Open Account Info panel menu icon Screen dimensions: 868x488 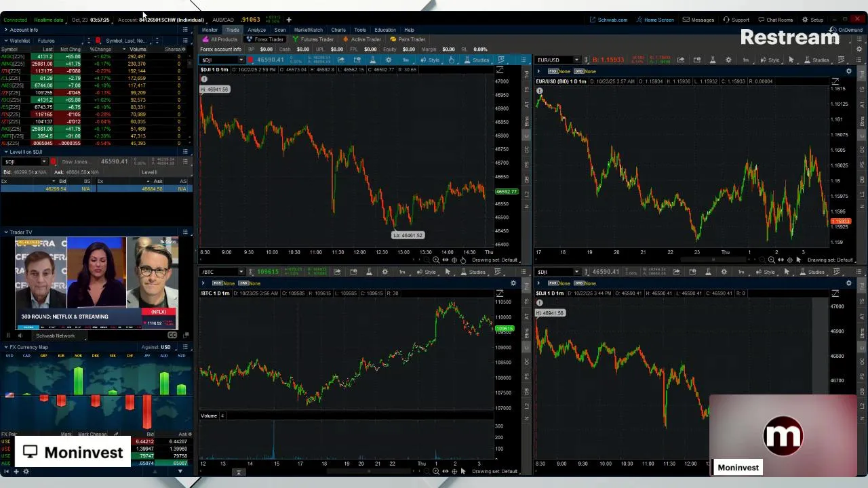coord(185,30)
